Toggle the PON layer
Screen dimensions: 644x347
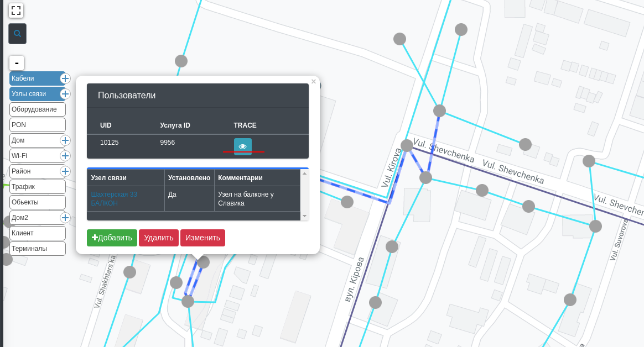coord(37,125)
